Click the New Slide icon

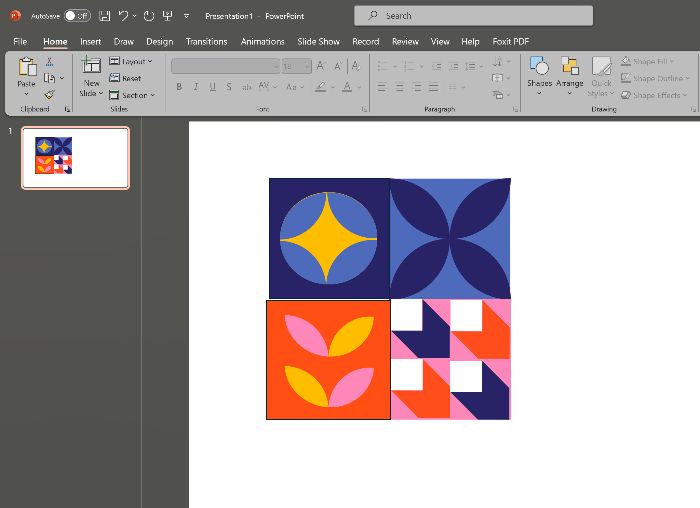(x=91, y=66)
